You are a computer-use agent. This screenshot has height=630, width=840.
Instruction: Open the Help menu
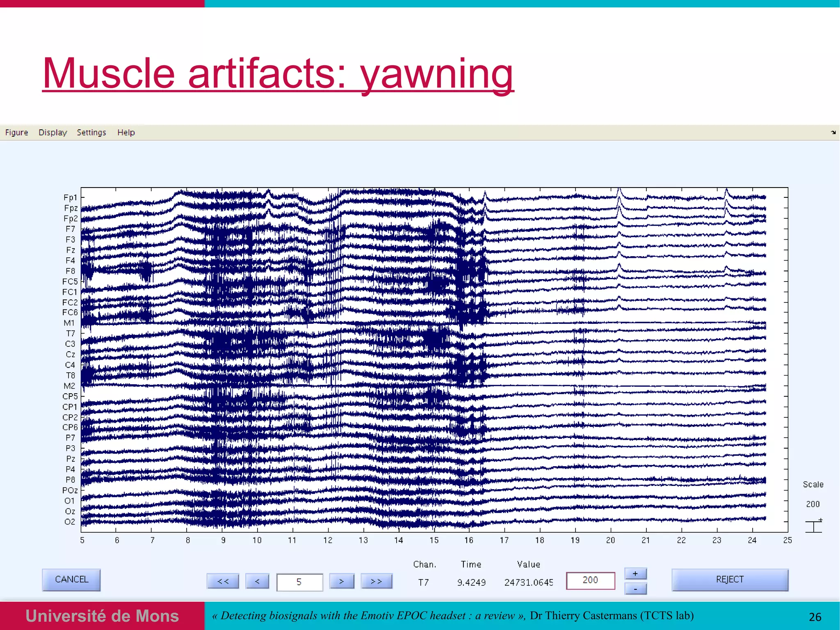126,133
